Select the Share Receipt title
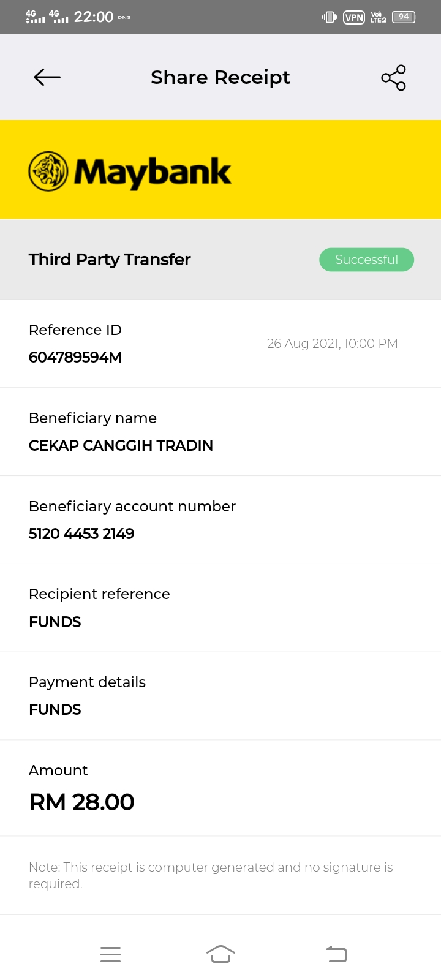The image size is (441, 980). click(x=221, y=78)
